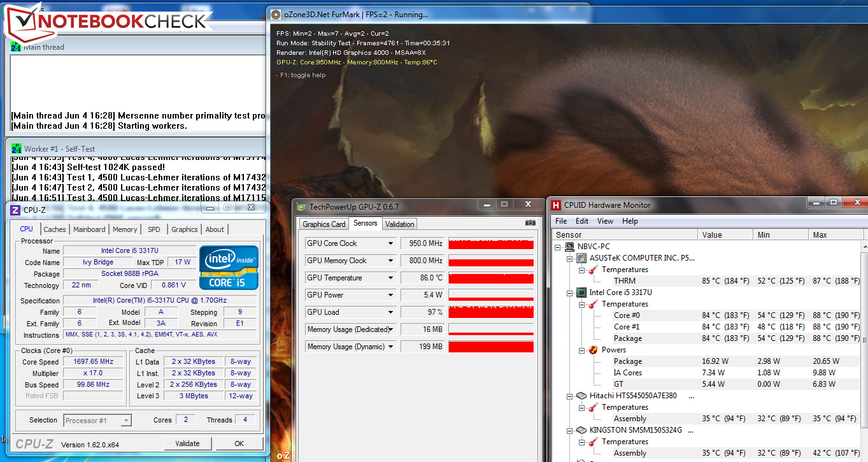868x462 pixels.
Task: Click the thermometer icon under ASUSTeK
Action: tap(593, 270)
